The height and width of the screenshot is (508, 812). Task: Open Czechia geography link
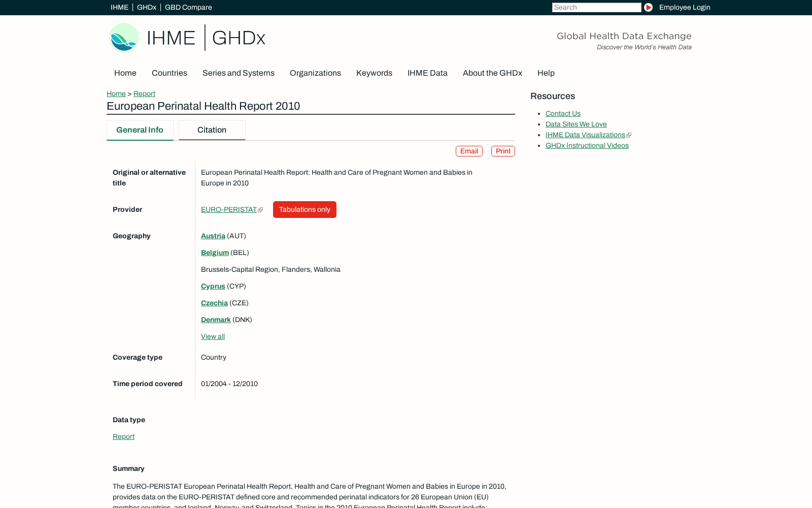(x=214, y=303)
